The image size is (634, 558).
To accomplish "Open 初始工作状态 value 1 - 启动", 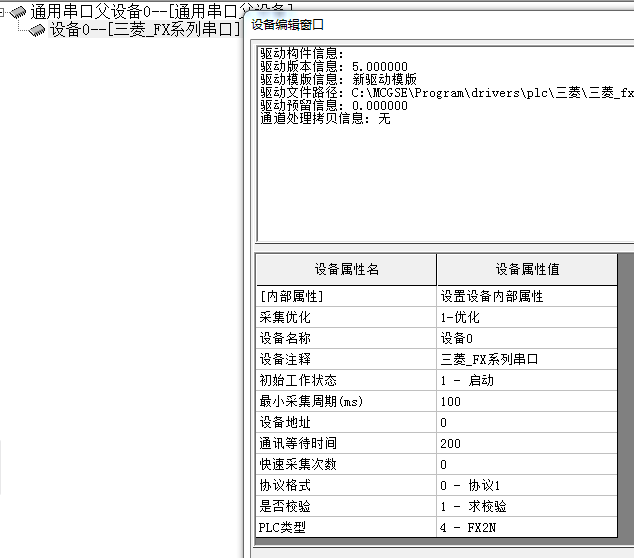I will tap(527, 380).
